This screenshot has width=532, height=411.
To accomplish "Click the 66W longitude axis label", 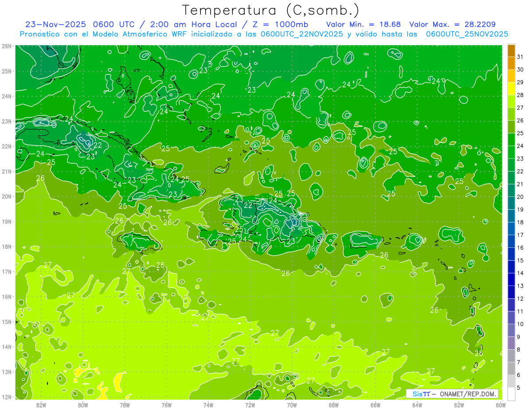I will 376,404.
